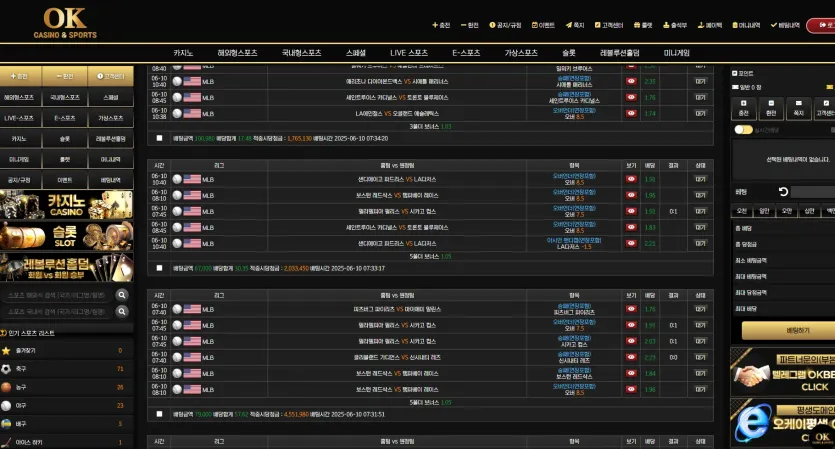Click the gold 배팅하기 place bet button
The width and height of the screenshot is (835, 449).
(788, 330)
